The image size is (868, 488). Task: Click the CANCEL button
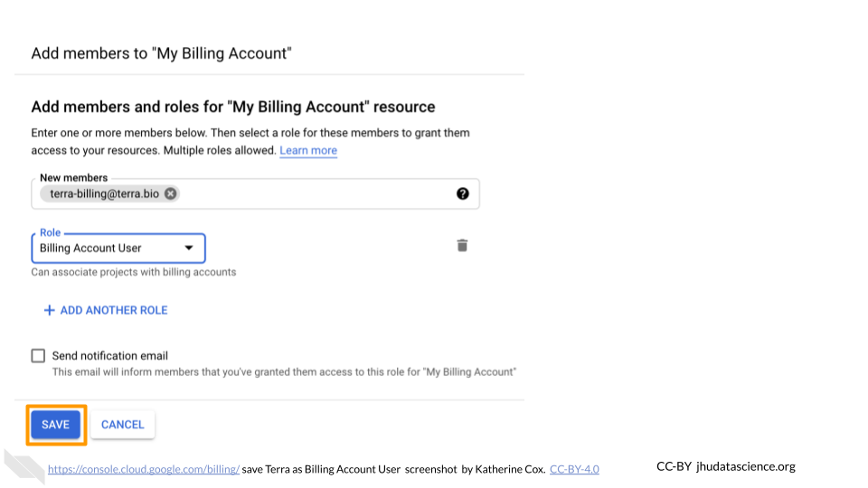(x=122, y=425)
